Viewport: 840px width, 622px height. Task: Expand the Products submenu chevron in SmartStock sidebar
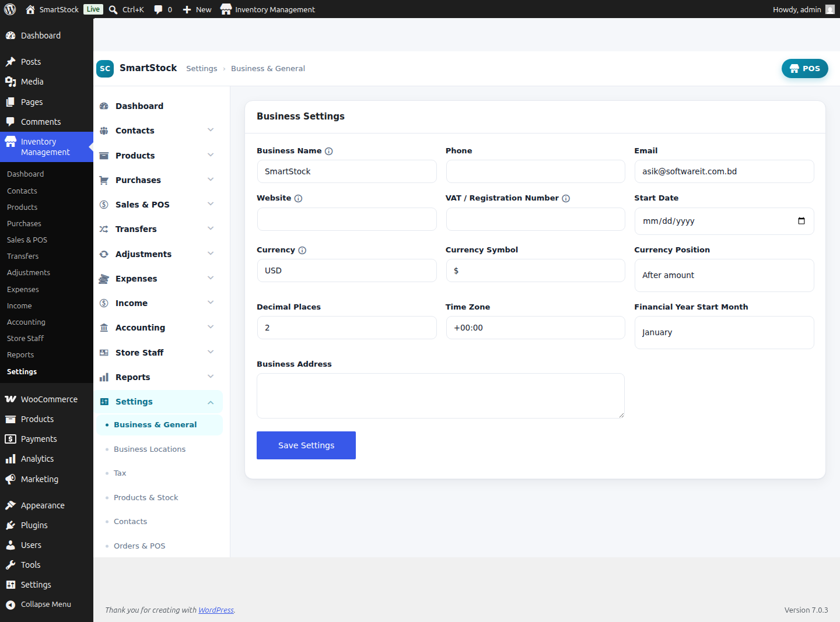tap(211, 155)
